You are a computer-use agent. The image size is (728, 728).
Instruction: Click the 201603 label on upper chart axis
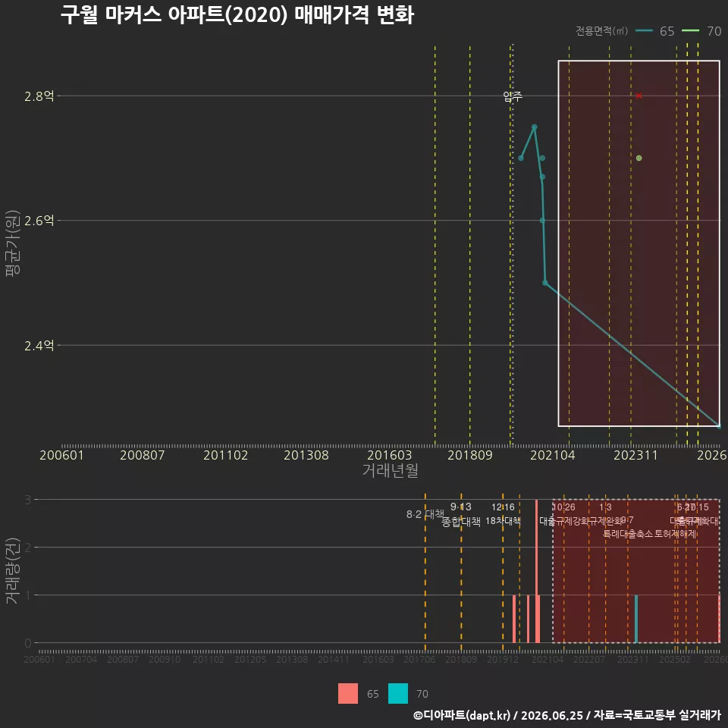[x=389, y=455]
